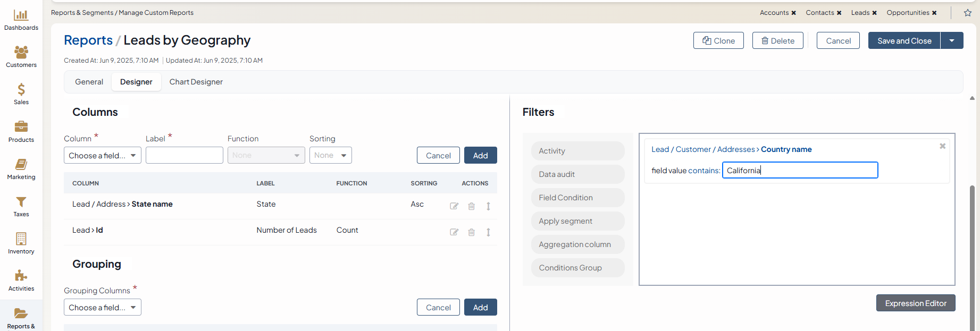Expand the Save and Close arrow menu
This screenshot has width=980, height=331.
[952, 41]
